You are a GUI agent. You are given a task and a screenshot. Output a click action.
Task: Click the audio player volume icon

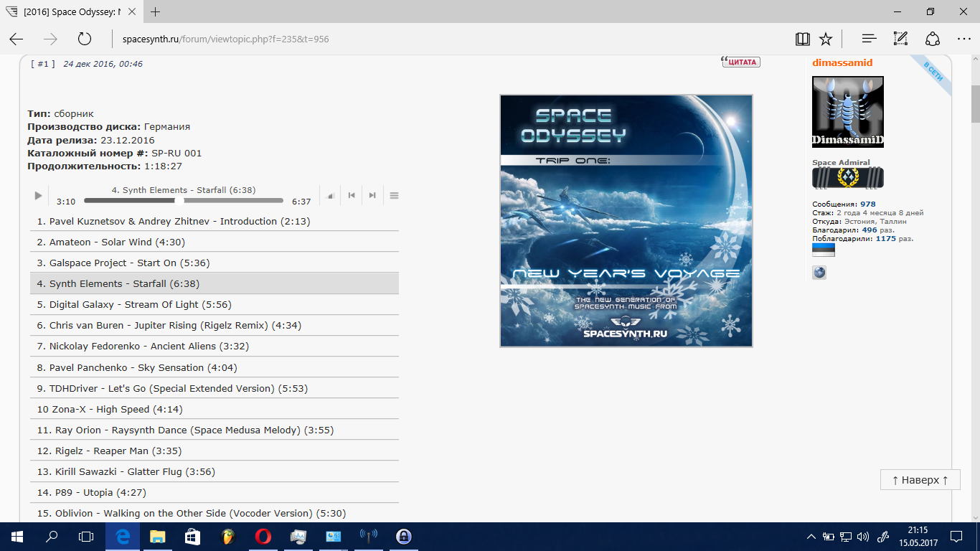click(x=331, y=195)
